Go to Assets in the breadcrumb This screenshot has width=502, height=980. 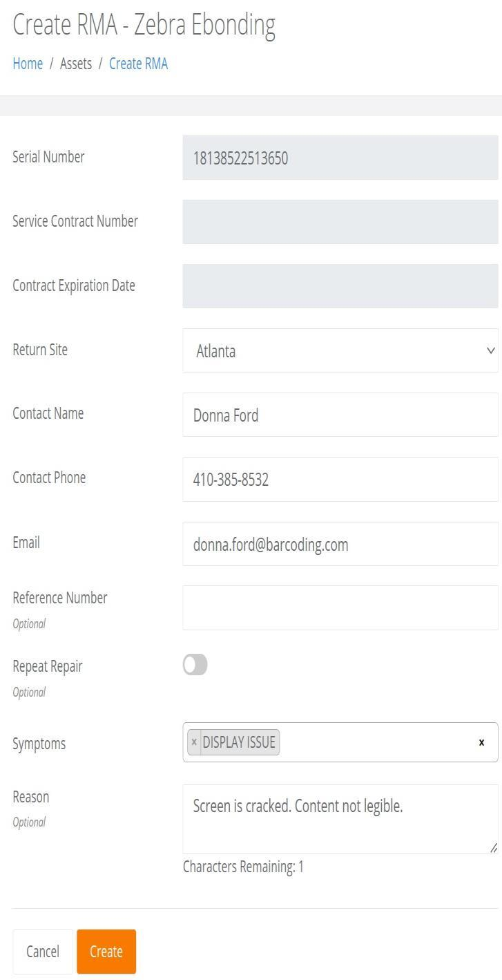click(x=76, y=64)
